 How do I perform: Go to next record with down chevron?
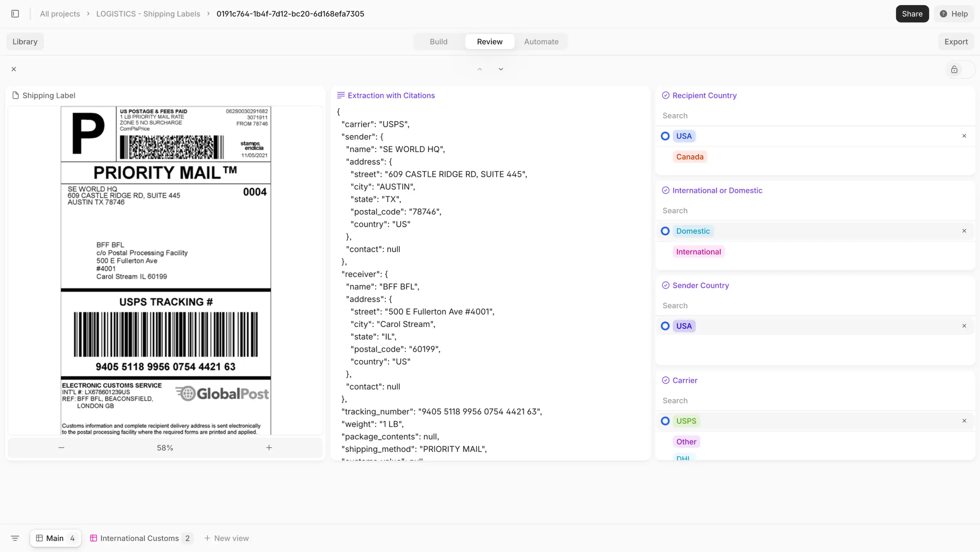501,69
